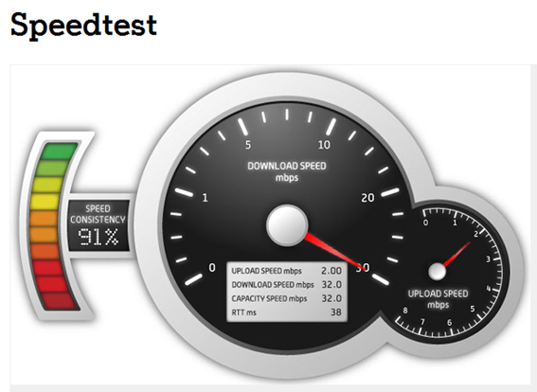
Task: Click the download gauge center hub
Action: pyautogui.click(x=287, y=225)
